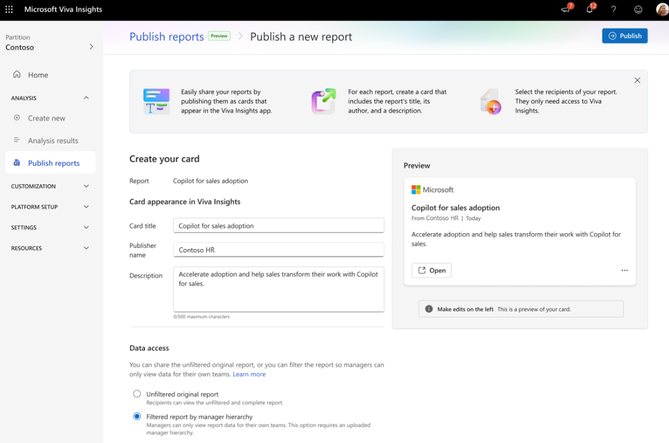Image resolution: width=669 pixels, height=443 pixels.
Task: Open the feedback megaphone icon with badge
Action: click(567, 9)
